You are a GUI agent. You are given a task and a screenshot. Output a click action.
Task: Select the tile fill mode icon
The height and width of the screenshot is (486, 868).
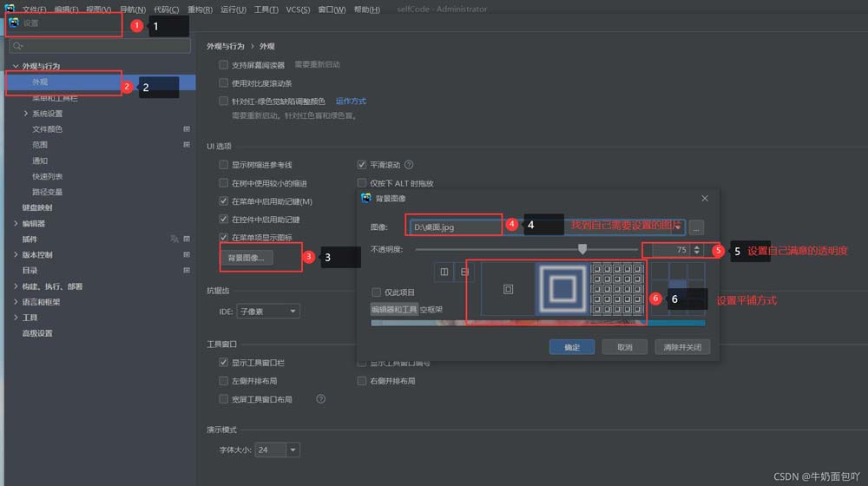coord(616,289)
